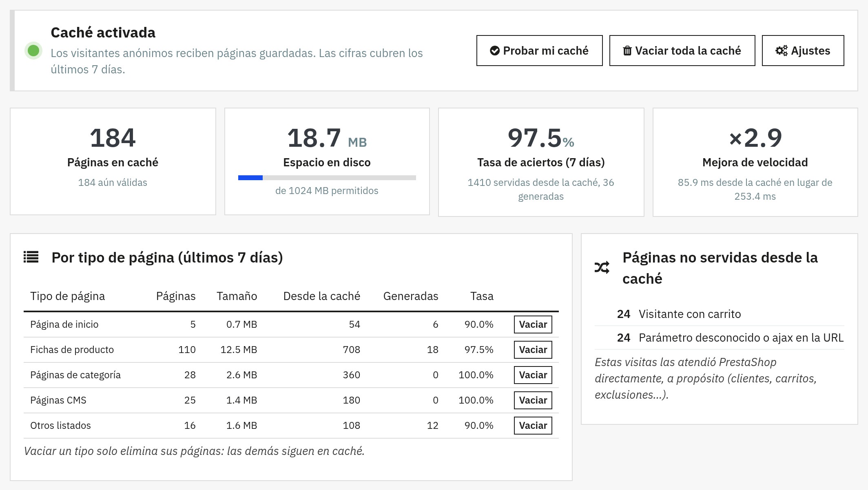Click the Desde la caché column header

click(321, 296)
